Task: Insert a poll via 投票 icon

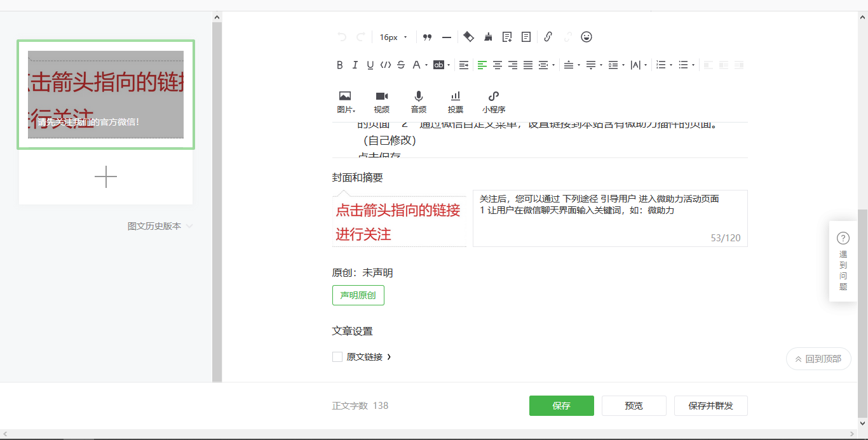Action: click(456, 102)
